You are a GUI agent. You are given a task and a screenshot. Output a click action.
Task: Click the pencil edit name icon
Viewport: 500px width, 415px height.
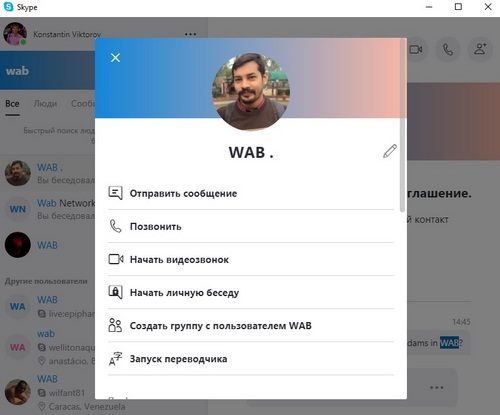tap(390, 151)
